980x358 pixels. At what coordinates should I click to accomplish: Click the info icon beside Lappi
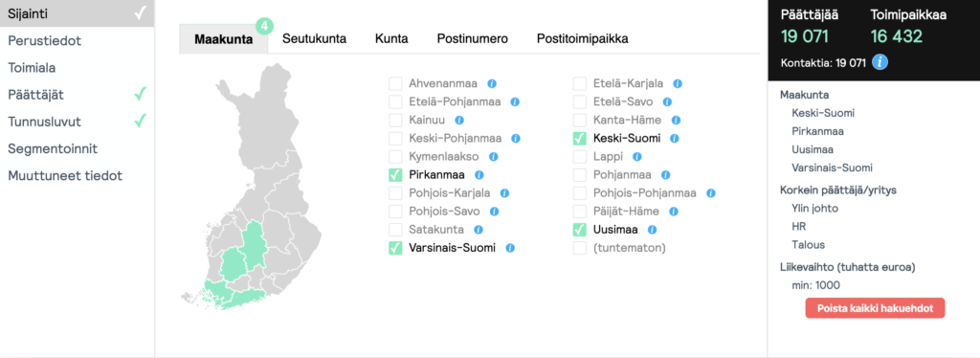[636, 157]
